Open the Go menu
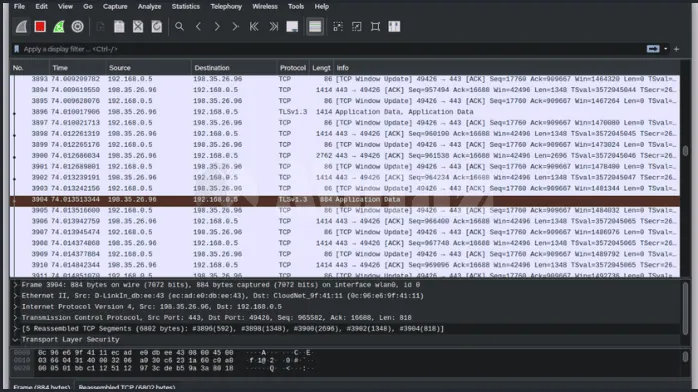 (88, 6)
